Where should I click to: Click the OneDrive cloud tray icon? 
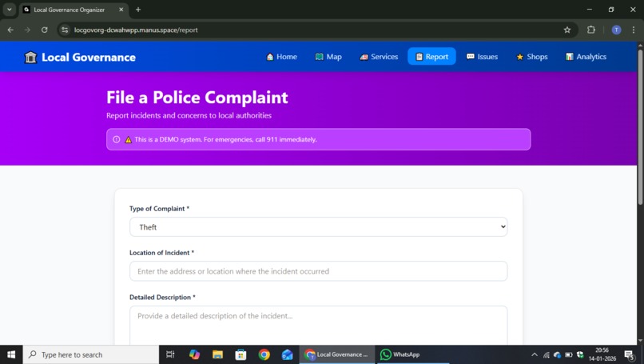(558, 354)
